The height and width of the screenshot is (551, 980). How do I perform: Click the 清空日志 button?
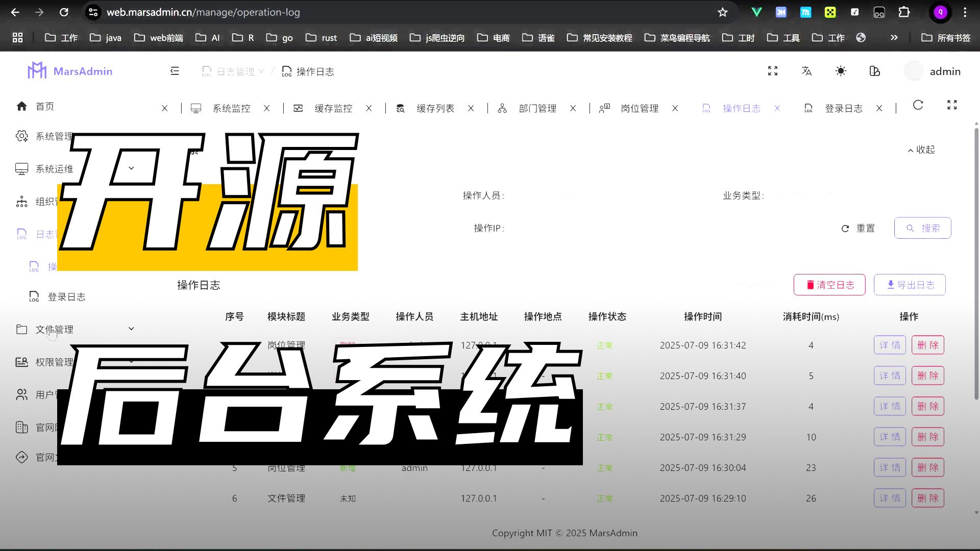[829, 285]
